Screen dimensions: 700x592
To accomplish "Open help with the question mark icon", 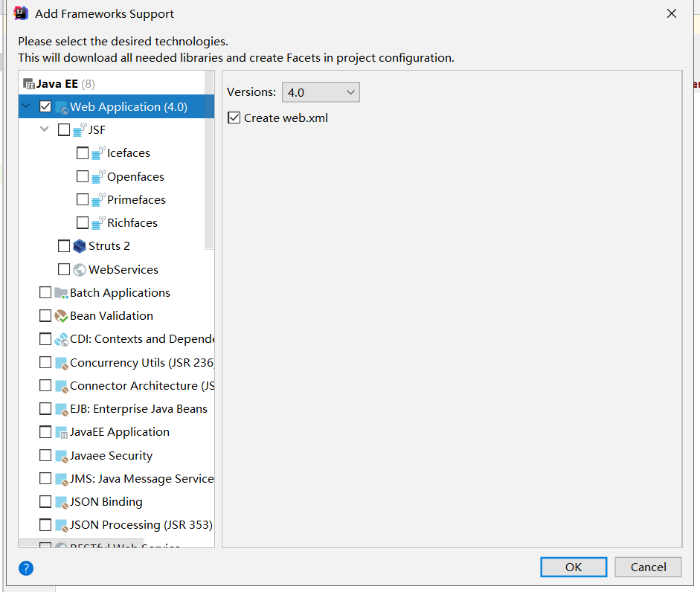I will [x=26, y=568].
